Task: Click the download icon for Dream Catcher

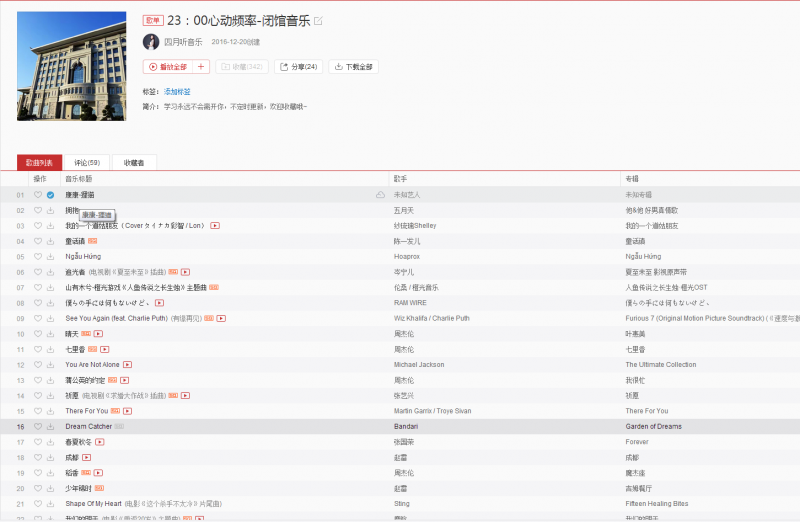Action: (50, 426)
